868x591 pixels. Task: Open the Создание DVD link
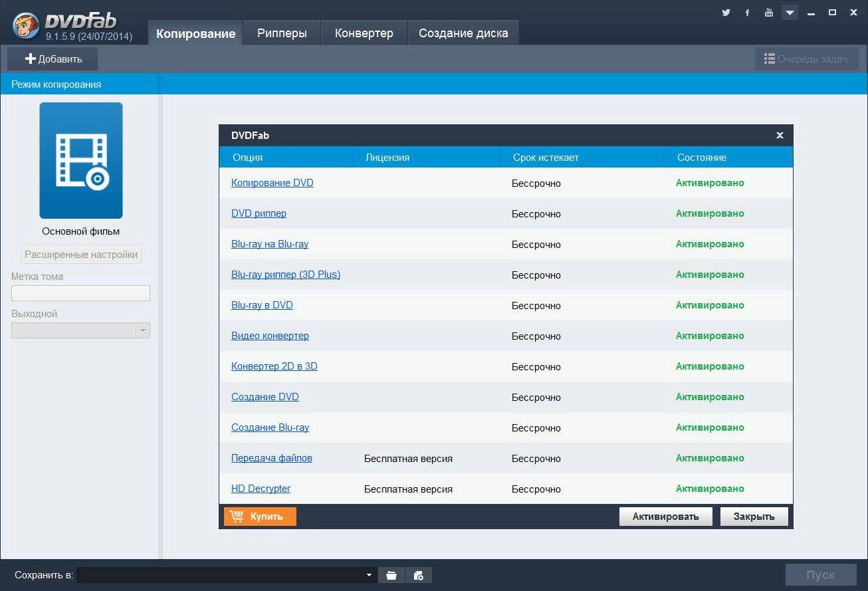[265, 397]
